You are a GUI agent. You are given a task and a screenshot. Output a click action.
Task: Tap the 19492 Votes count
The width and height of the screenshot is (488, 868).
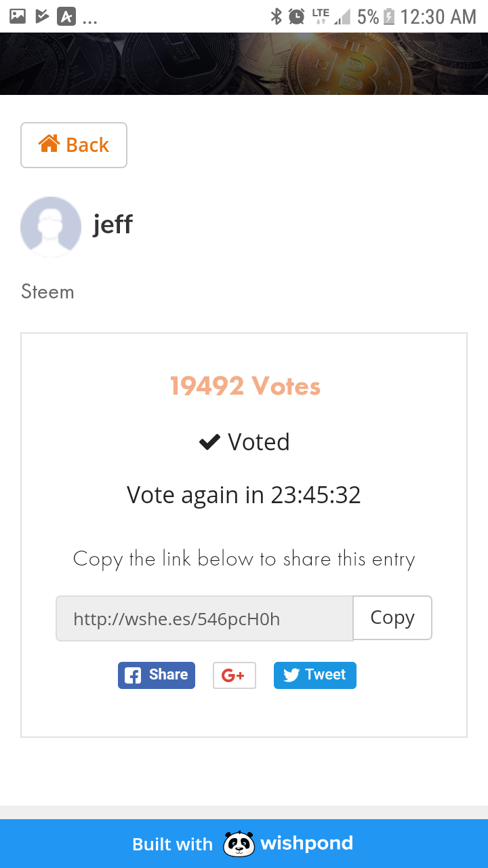245,386
